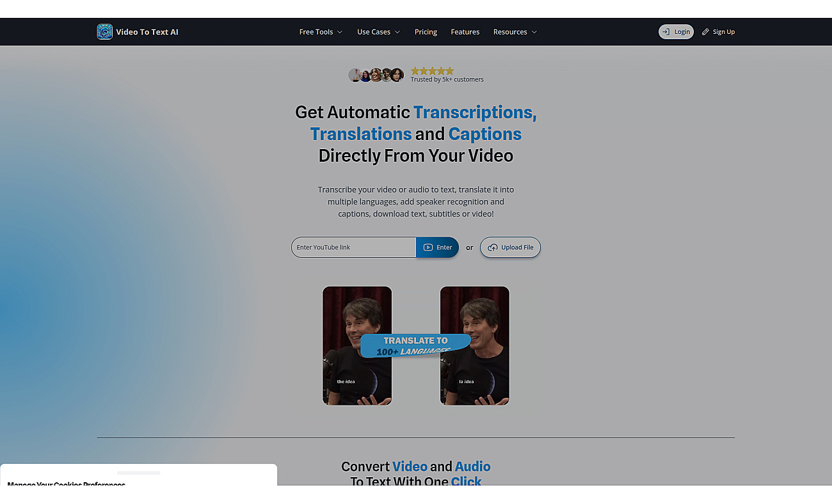Click the five-star rating icons
The width and height of the screenshot is (832, 504).
pos(432,71)
